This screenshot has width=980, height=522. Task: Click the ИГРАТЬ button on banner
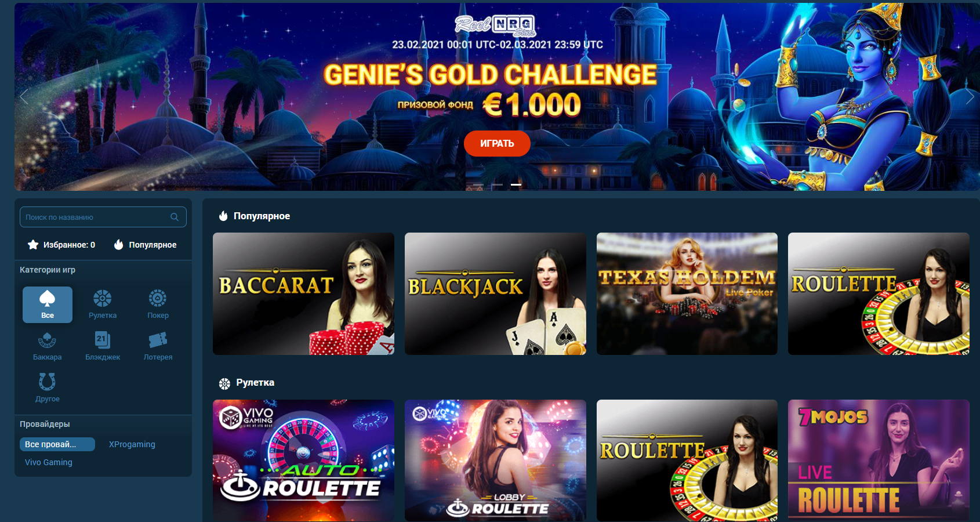[x=497, y=143]
